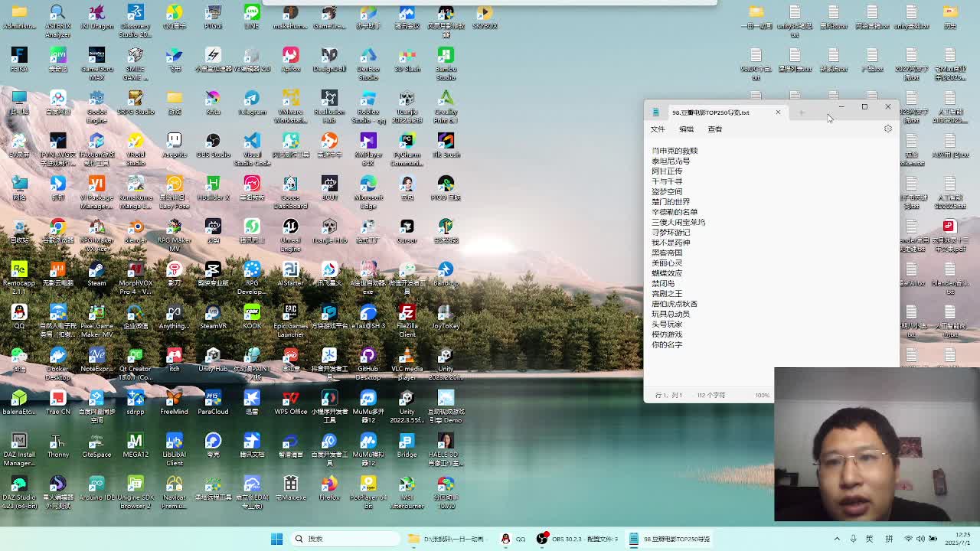
Task: Select the Aseprite desktop shortcut
Action: (175, 146)
